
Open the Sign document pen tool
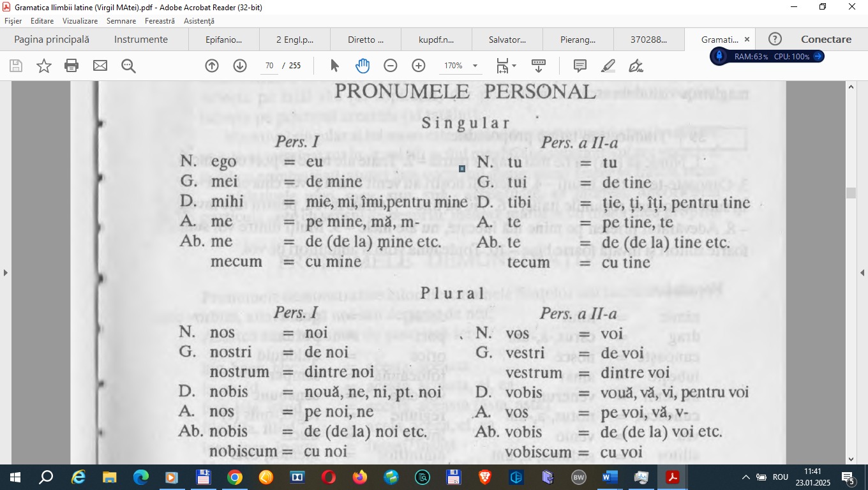636,66
